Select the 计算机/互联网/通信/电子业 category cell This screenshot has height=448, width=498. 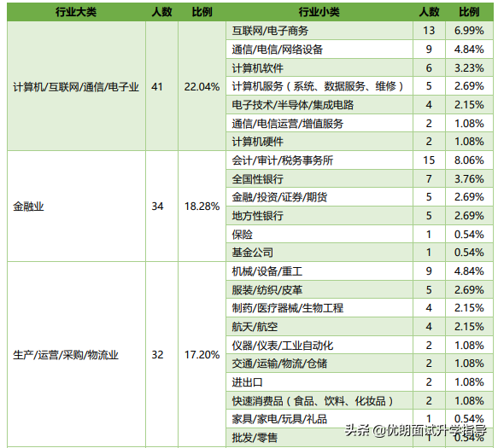click(x=76, y=86)
